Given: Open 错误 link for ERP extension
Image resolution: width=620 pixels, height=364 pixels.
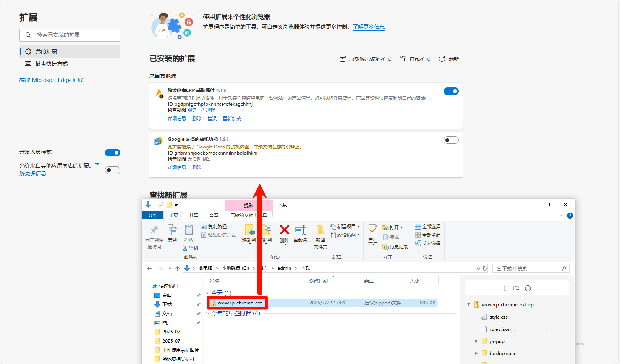Looking at the screenshot, I should (212, 119).
